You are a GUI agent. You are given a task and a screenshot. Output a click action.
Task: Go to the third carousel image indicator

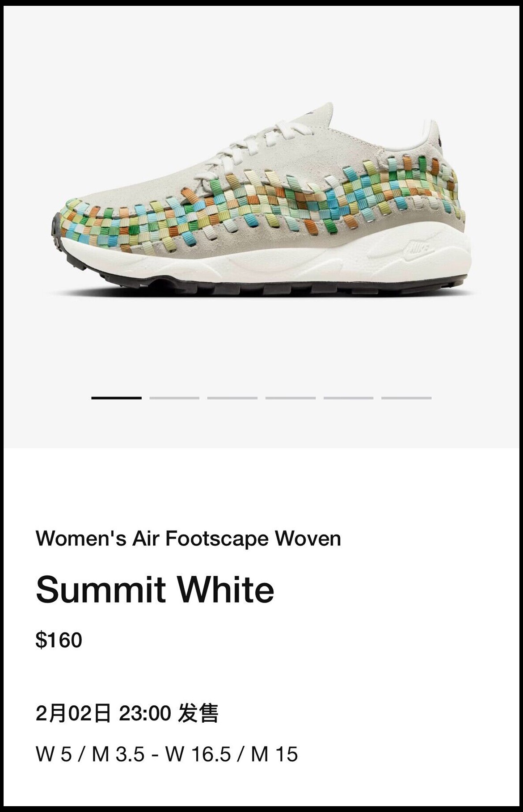pos(232,398)
